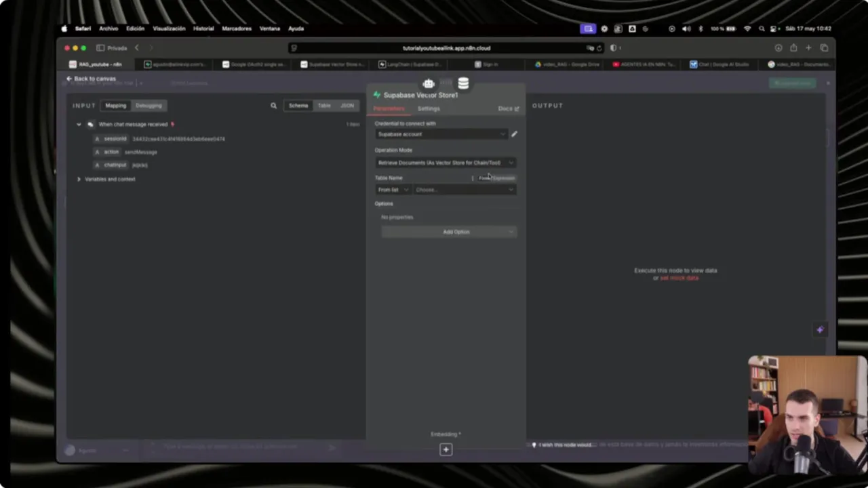Add embedding with the plus button
This screenshot has width=868, height=488.
[446, 449]
